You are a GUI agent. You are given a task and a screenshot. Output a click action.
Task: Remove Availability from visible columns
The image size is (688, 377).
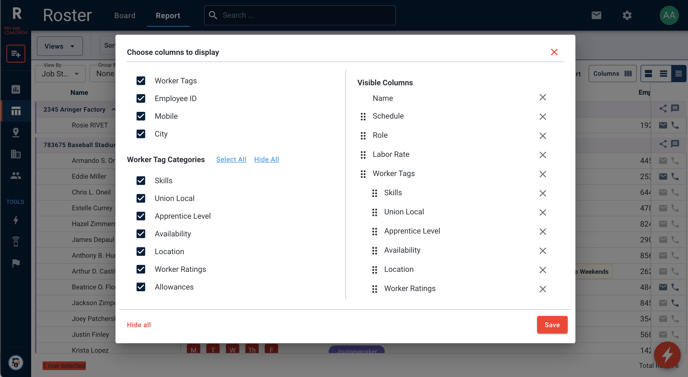point(542,251)
